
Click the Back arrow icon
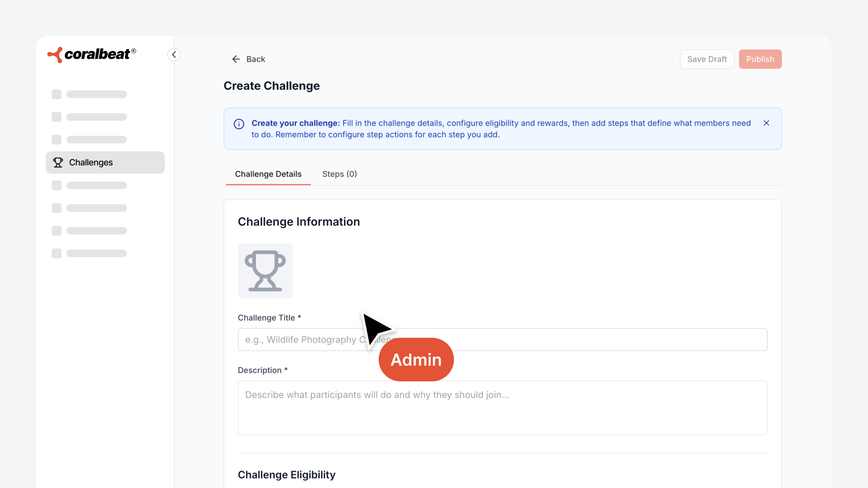click(236, 59)
